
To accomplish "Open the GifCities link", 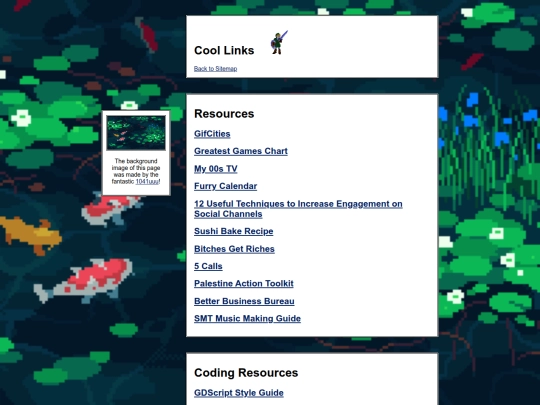I will tap(212, 134).
